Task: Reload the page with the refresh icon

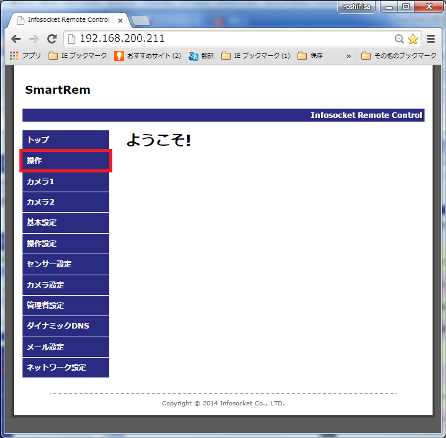Action: tap(52, 39)
